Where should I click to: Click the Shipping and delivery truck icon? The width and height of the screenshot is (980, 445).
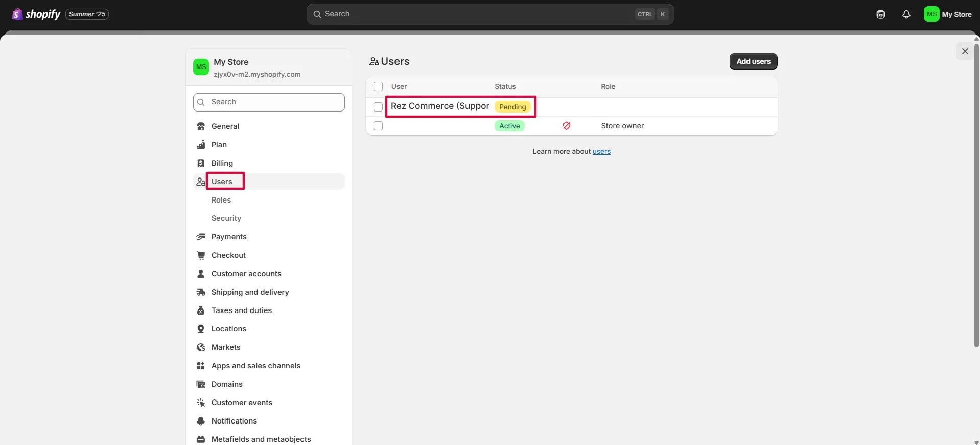201,292
